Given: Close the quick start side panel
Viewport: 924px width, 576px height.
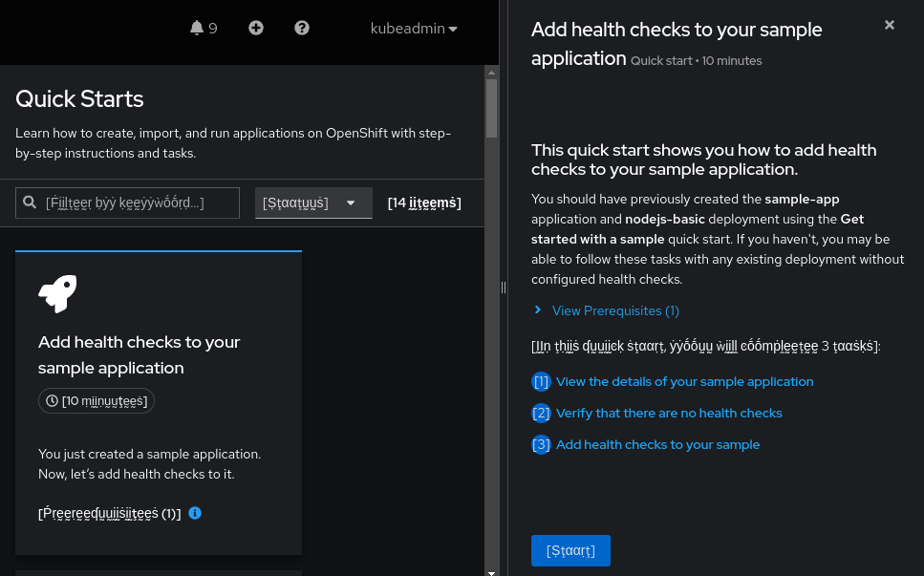Looking at the screenshot, I should point(890,25).
